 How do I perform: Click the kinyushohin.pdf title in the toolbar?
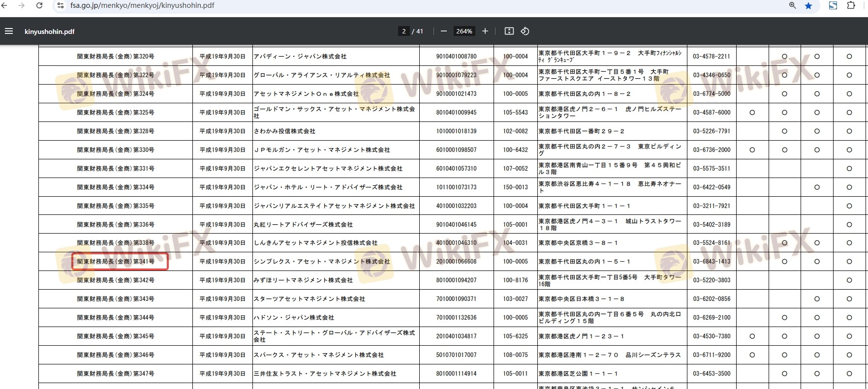(x=49, y=31)
